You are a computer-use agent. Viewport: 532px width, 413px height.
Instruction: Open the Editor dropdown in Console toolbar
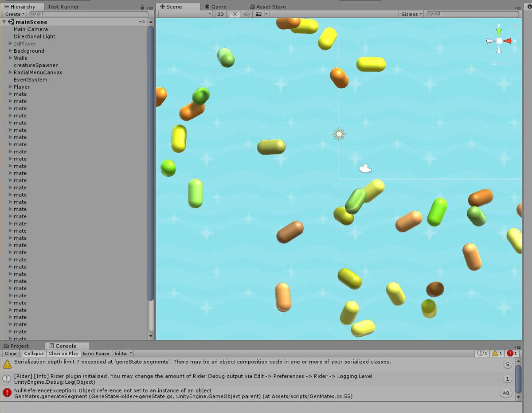coord(123,353)
